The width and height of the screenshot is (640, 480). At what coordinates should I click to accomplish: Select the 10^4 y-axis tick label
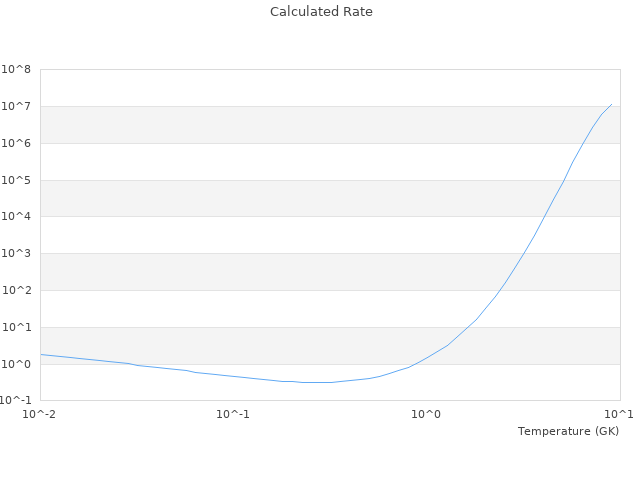[x=17, y=217]
